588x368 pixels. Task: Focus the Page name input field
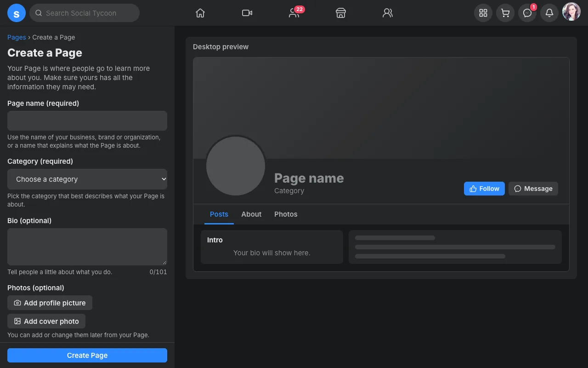pos(87,121)
